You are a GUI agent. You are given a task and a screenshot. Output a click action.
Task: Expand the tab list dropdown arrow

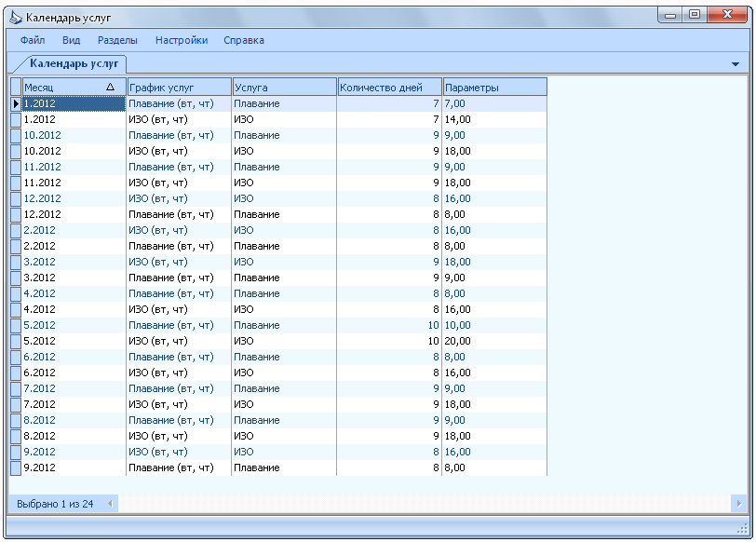click(736, 64)
